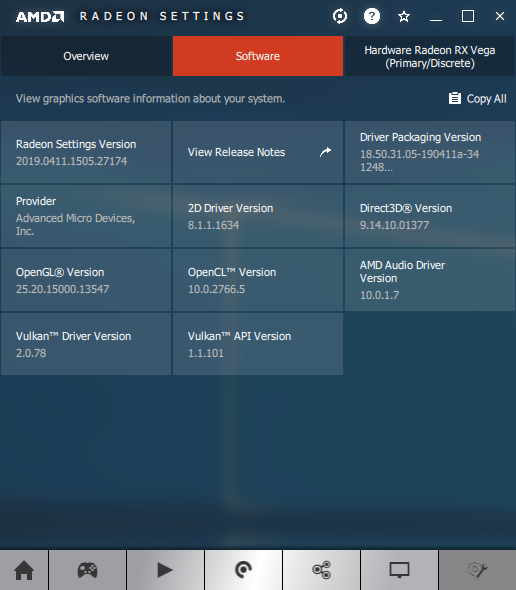Click the clipboard icon beside Copy All
The height and width of the screenshot is (590, 516).
pos(455,98)
